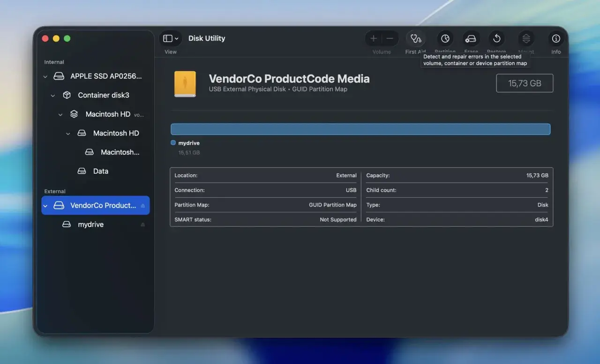Select mydrive volume in sidebar
This screenshot has width=600, height=364.
pos(96,224)
